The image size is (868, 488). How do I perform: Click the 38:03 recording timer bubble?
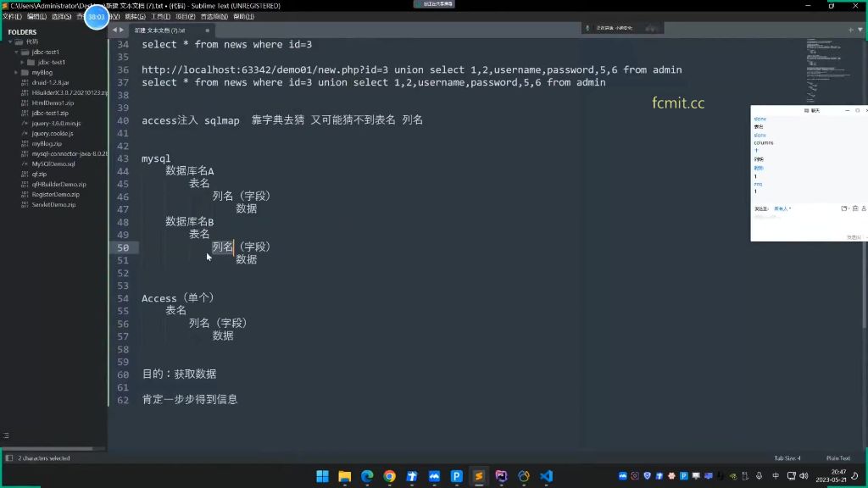pos(97,17)
